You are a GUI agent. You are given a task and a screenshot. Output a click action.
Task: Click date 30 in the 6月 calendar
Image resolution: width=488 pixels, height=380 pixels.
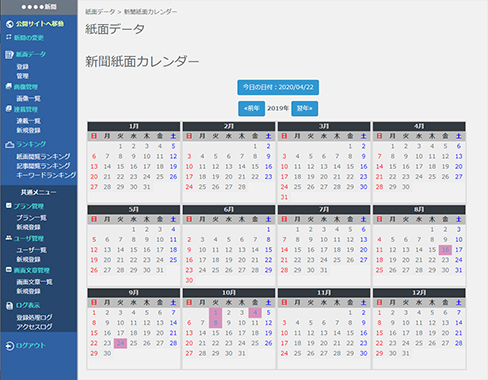click(x=189, y=280)
